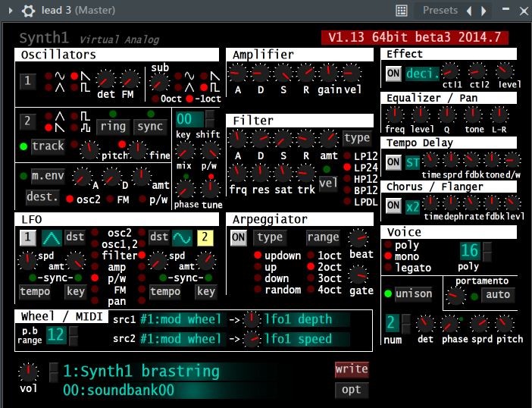Click the grid icon beside Presets
The height and width of the screenshot is (408, 532).
tap(402, 11)
